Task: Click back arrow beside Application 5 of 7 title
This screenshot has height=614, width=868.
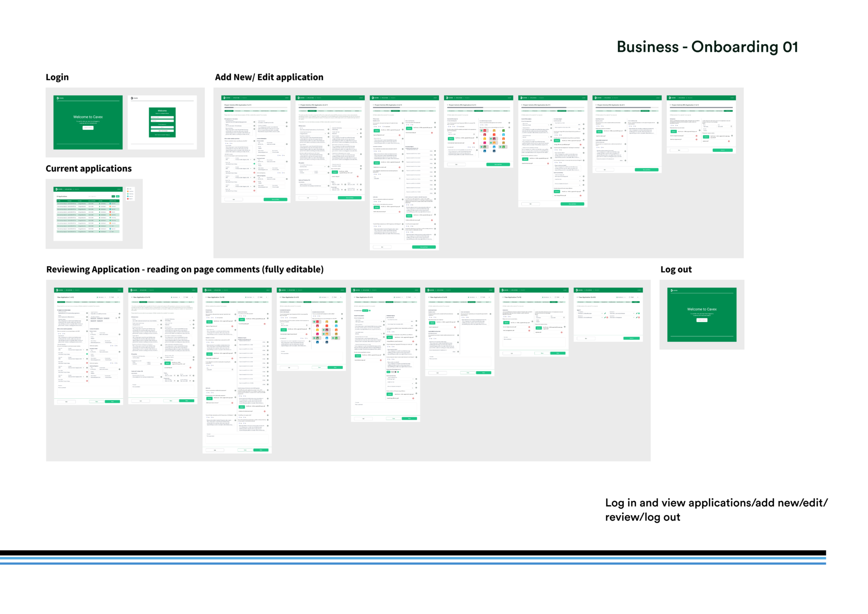Action: click(x=522, y=105)
